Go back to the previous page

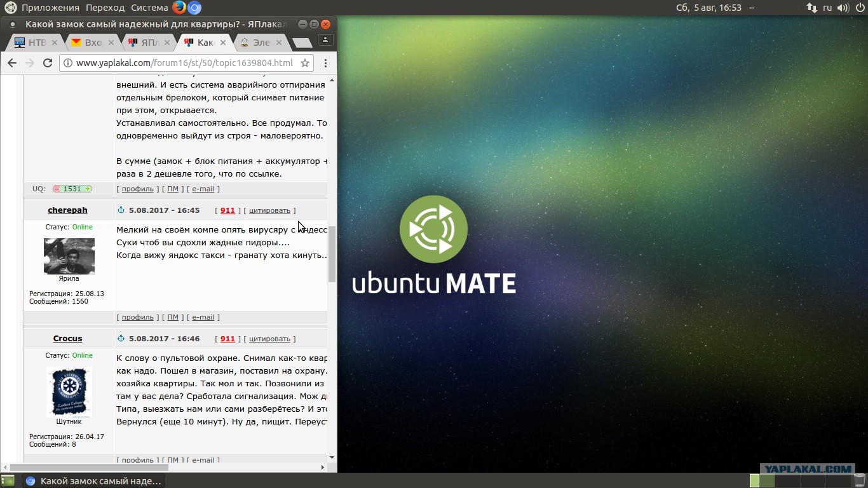pyautogui.click(x=12, y=63)
